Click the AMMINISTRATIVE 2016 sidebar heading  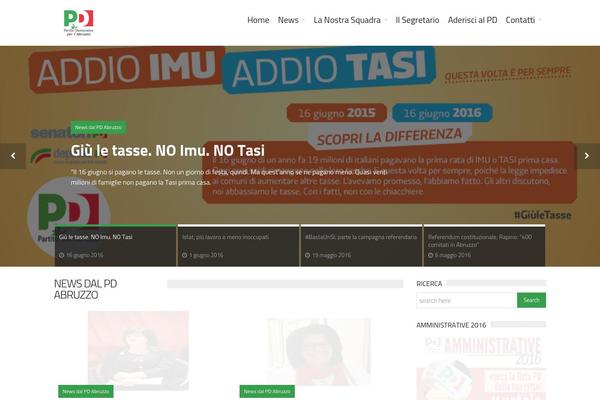pyautogui.click(x=451, y=325)
